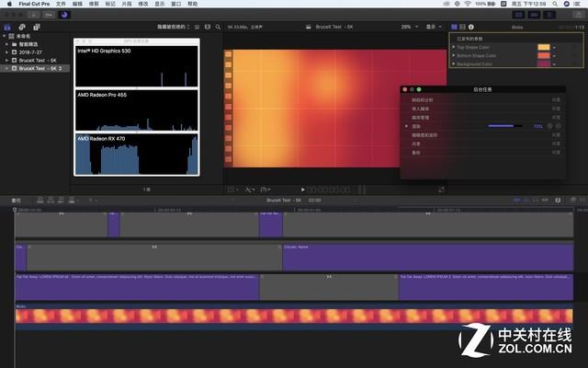The height and width of the screenshot is (368, 588).
Task: Select the Blobs generator clip in timeline
Action: 294,316
